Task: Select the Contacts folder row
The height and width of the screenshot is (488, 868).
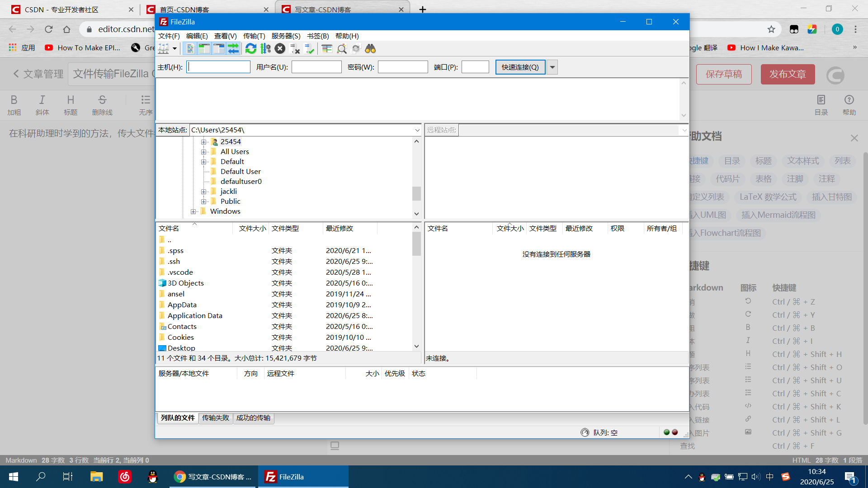Action: click(285, 327)
